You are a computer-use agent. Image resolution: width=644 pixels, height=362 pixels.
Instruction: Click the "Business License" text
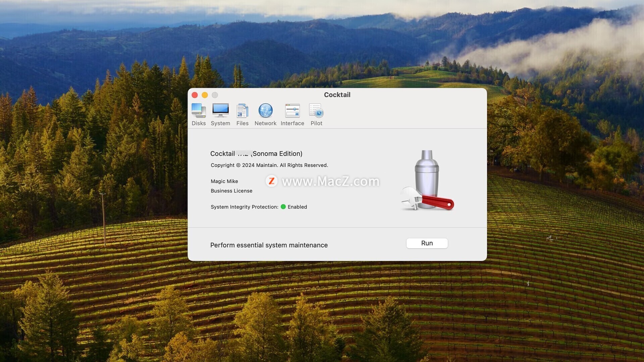231,191
